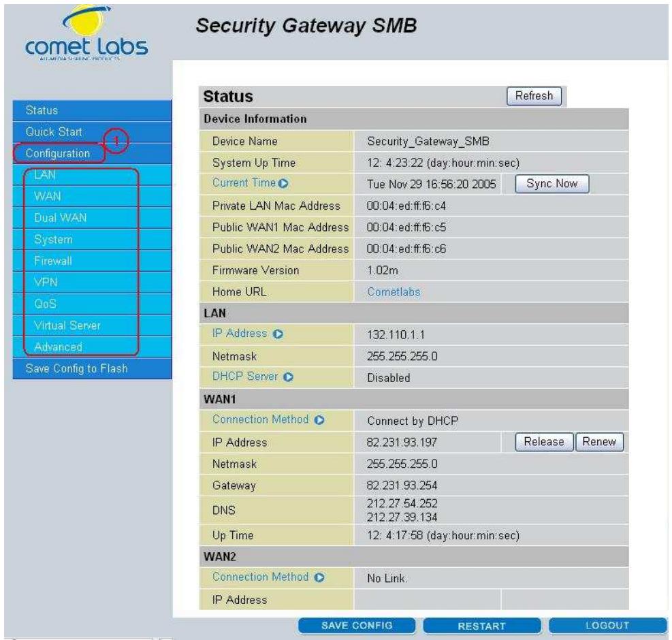Click arrow icon beside LAN IP Address
This screenshot has height=640, width=672.
[278, 334]
